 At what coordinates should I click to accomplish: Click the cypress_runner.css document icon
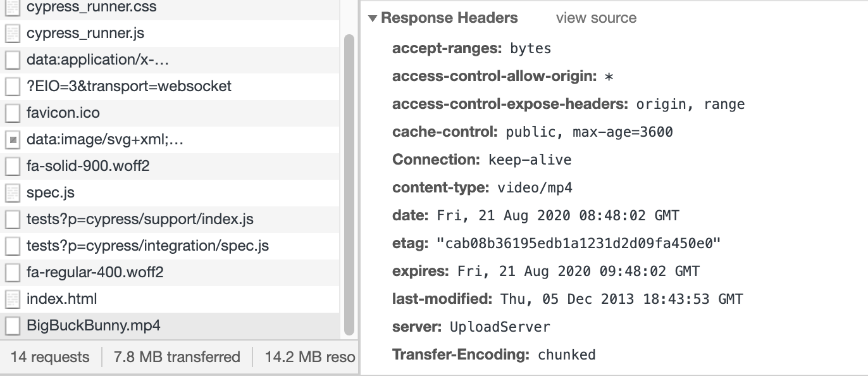pyautogui.click(x=13, y=7)
